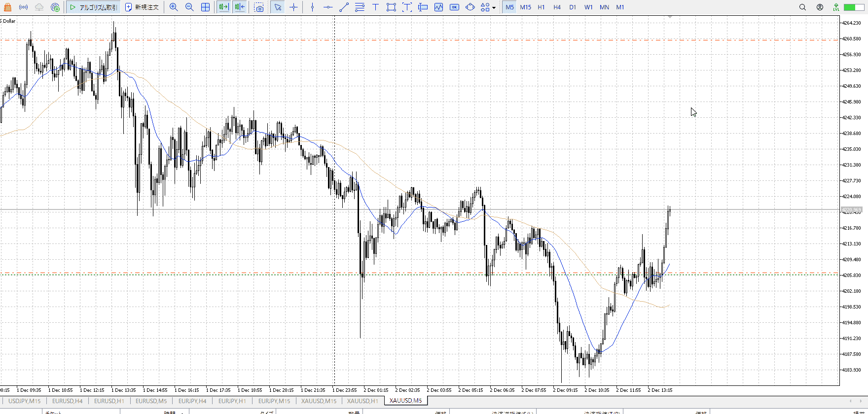Click the zoom in magnifier icon
Viewport: 868px width, 414px height.
174,7
